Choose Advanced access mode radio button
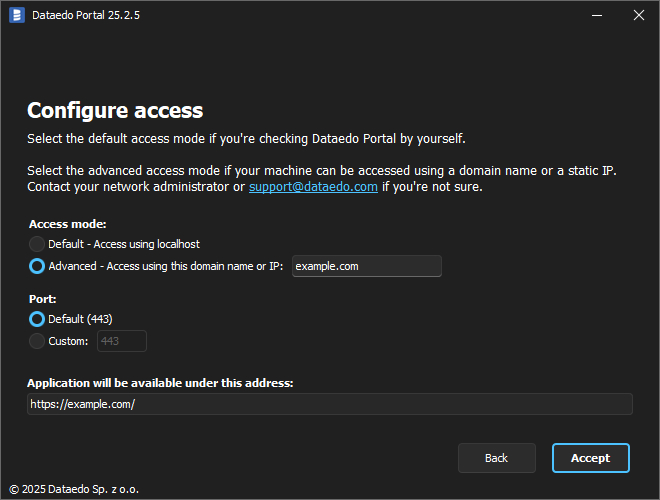660x500 pixels. pos(37,266)
